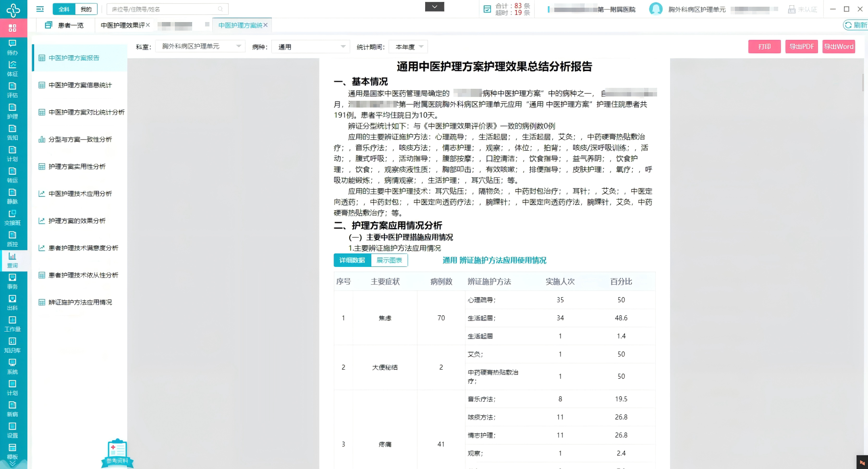The width and height of the screenshot is (868, 469).
Task: Click the search magnifier icon
Action: (x=220, y=9)
